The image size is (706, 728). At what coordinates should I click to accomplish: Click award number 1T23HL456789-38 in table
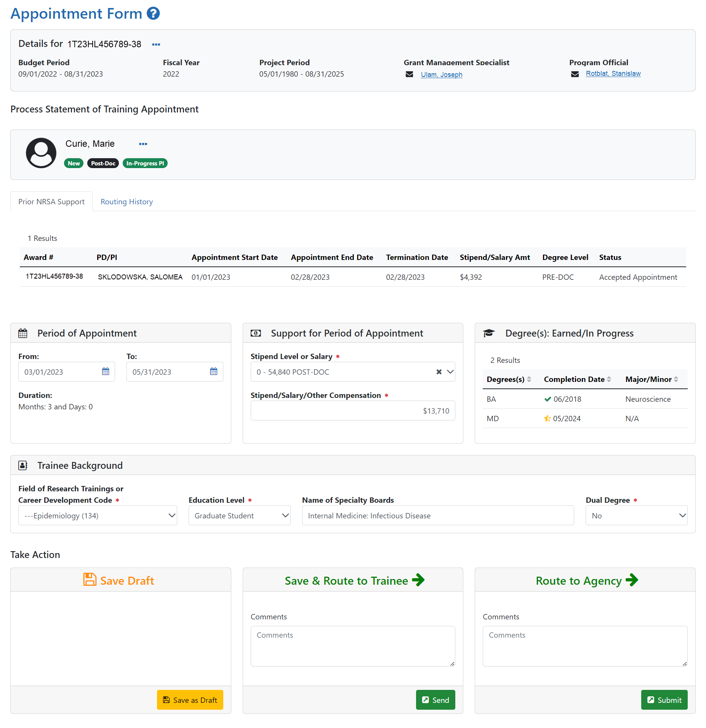click(54, 276)
